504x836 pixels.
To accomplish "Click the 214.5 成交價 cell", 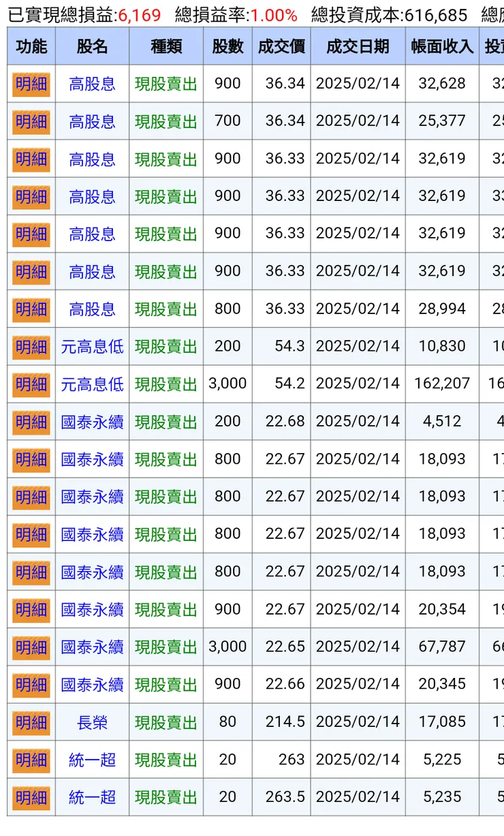I will coord(281,722).
